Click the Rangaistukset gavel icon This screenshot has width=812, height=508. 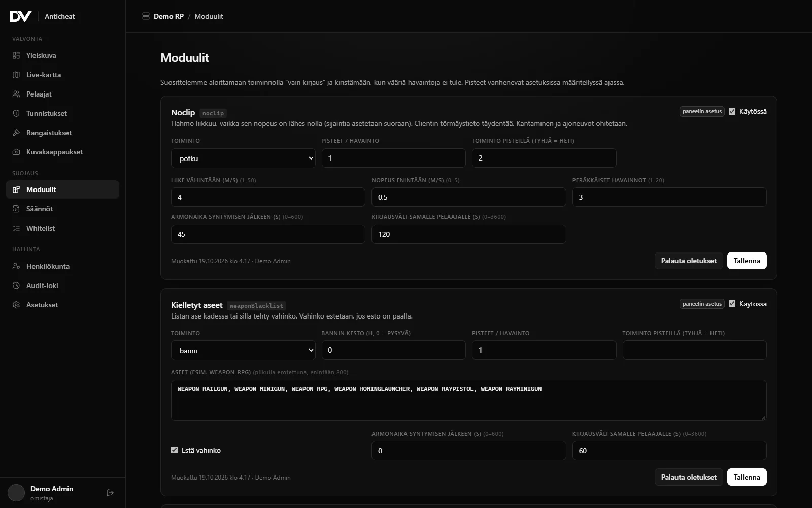click(16, 133)
